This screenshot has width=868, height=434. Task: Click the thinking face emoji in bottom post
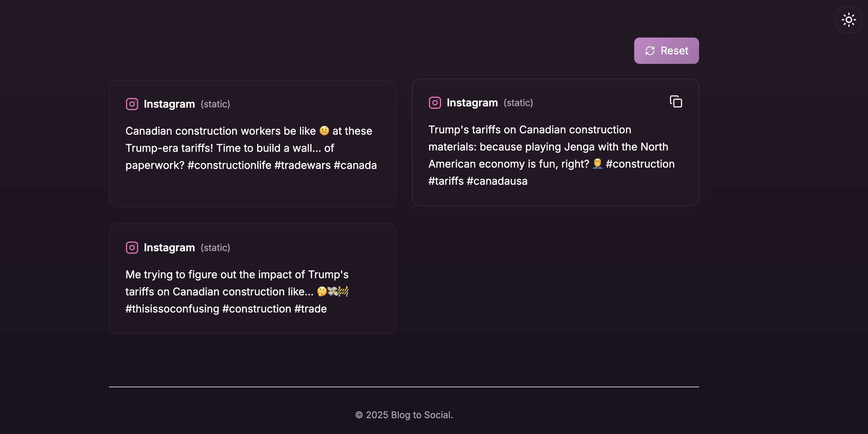[322, 291]
